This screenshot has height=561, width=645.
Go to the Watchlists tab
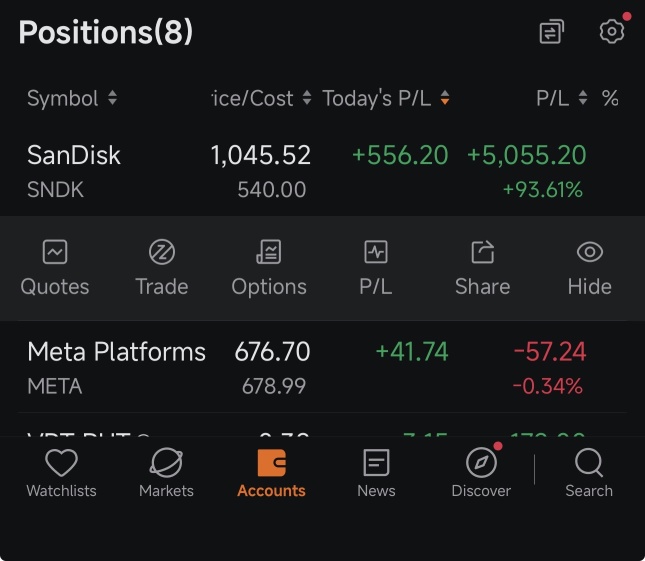[x=61, y=473]
